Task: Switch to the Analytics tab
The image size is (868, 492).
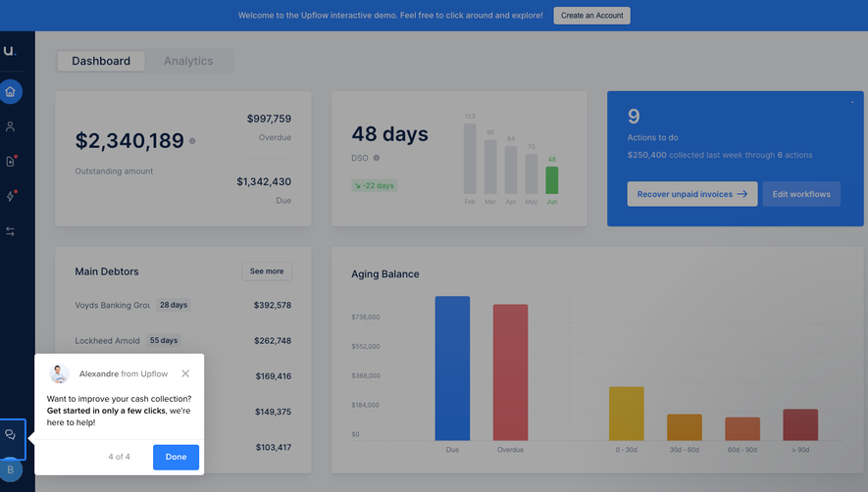Action: point(188,61)
